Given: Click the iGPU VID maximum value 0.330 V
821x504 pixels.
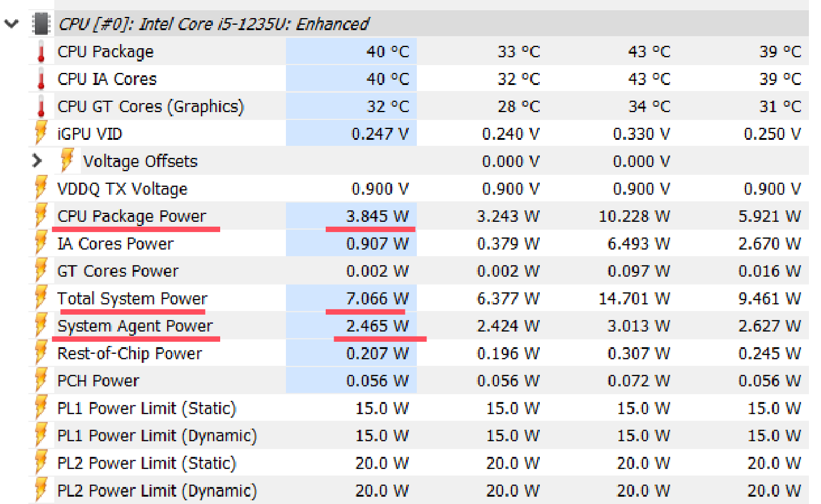Looking at the screenshot, I should [x=642, y=134].
